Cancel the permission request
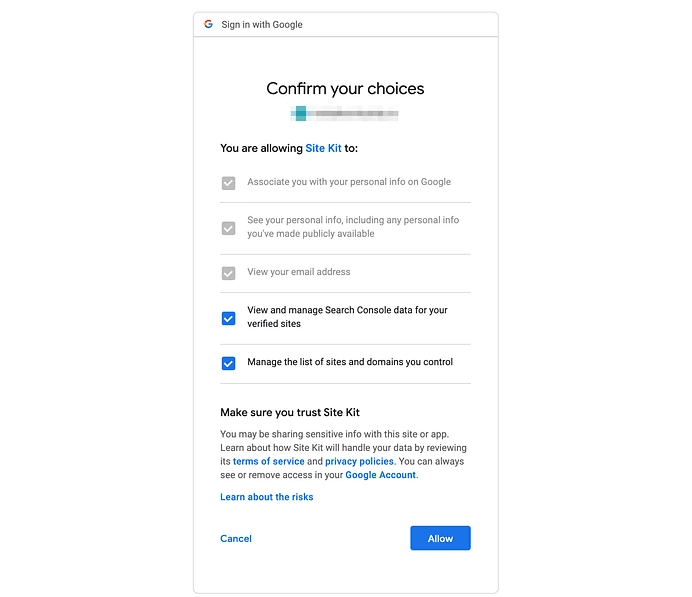Image resolution: width=692 pixels, height=597 pixels. [x=236, y=539]
